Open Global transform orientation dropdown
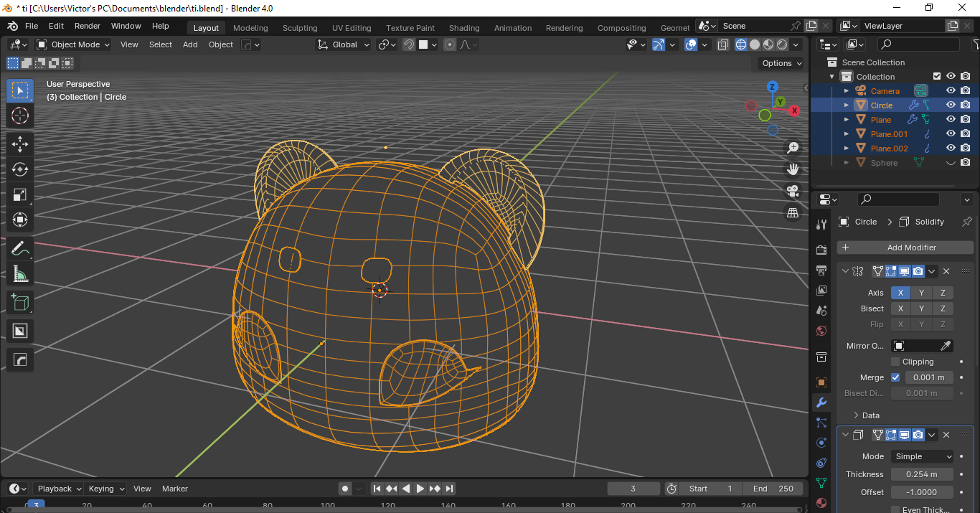Screen dimensions: 980x513 (344, 44)
